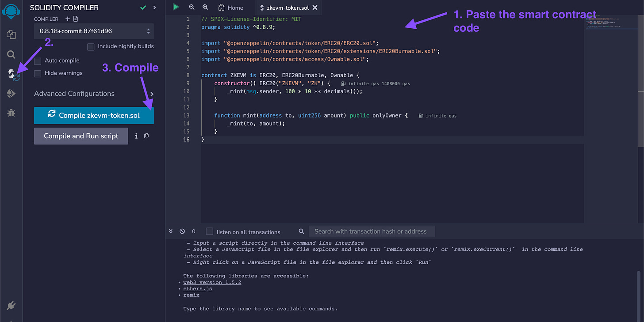Enable Hide warnings checkbox
The width and height of the screenshot is (644, 322).
coord(38,73)
